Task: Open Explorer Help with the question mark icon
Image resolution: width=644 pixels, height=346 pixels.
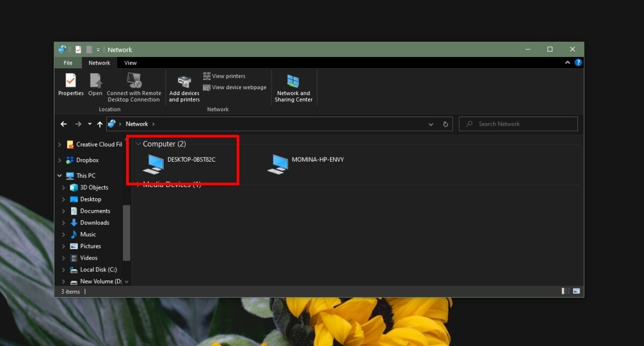Action: pos(578,62)
